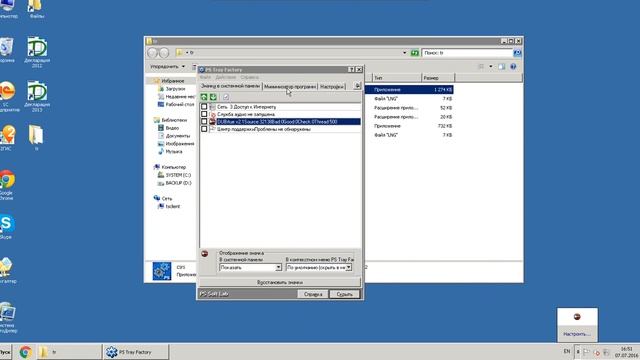Click the audio icon in the system tray
640x360 pixels.
596,352
